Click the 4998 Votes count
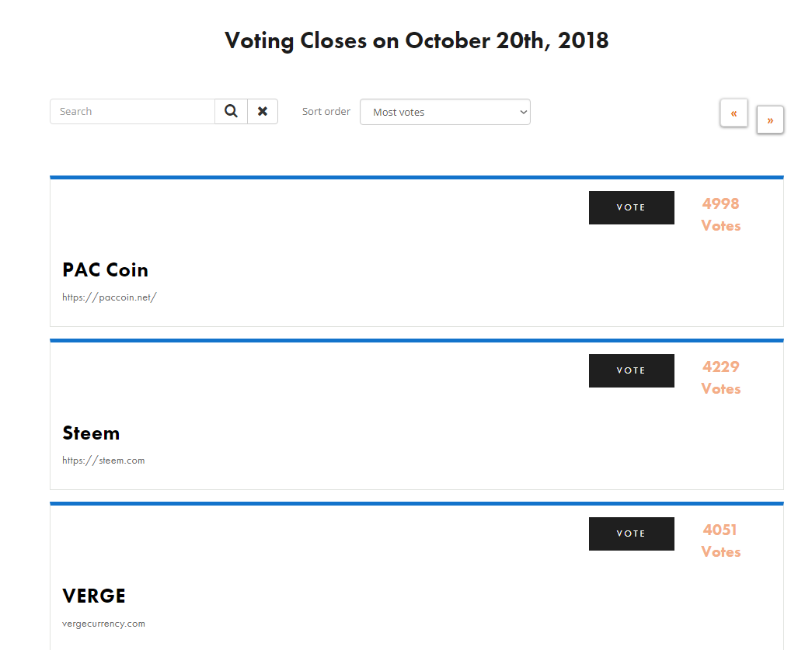812x650 pixels. 721,214
